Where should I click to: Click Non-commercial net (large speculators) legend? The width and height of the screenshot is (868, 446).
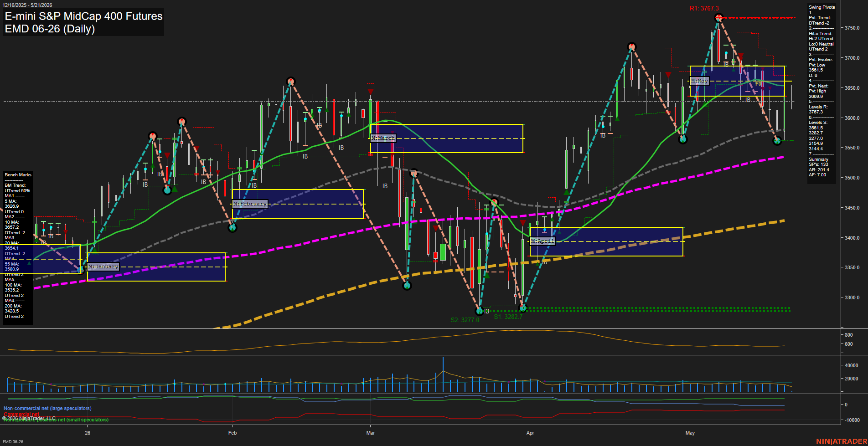click(47, 408)
